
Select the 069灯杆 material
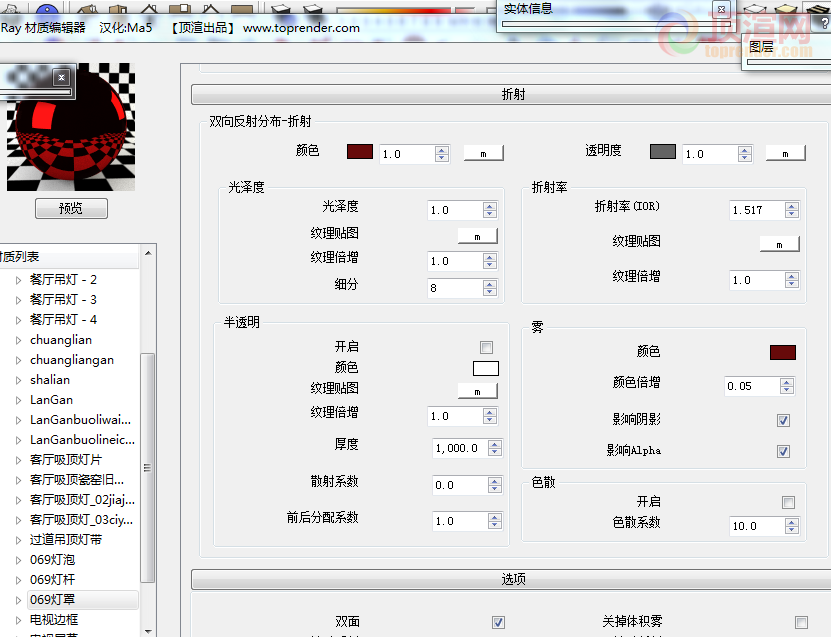[52, 580]
